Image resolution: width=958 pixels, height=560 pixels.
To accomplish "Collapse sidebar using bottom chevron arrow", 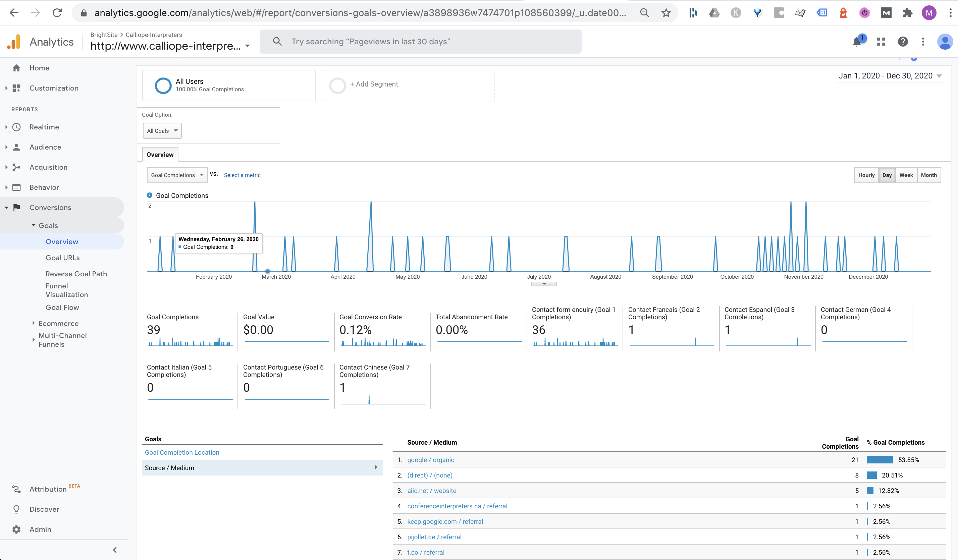I will [x=115, y=550].
